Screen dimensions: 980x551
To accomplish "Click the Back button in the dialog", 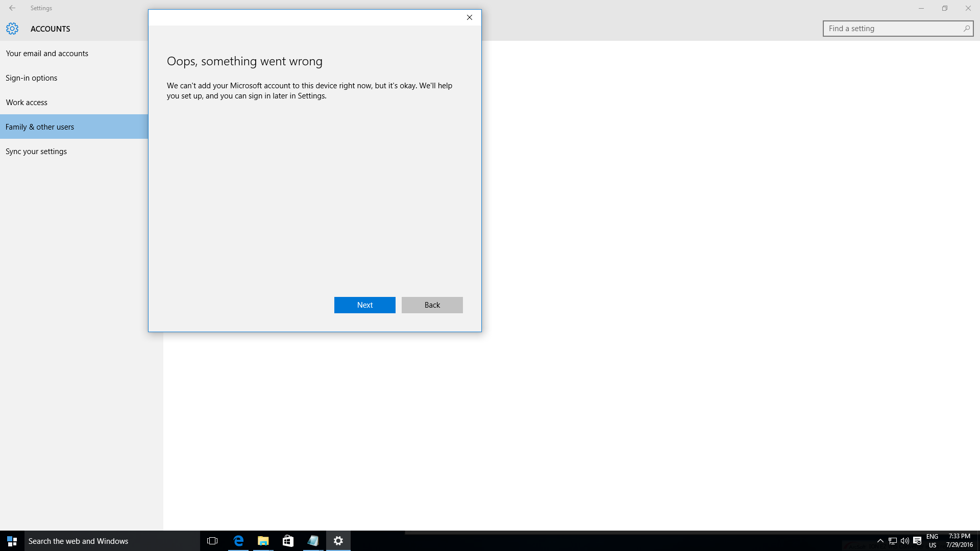I will 432,305.
